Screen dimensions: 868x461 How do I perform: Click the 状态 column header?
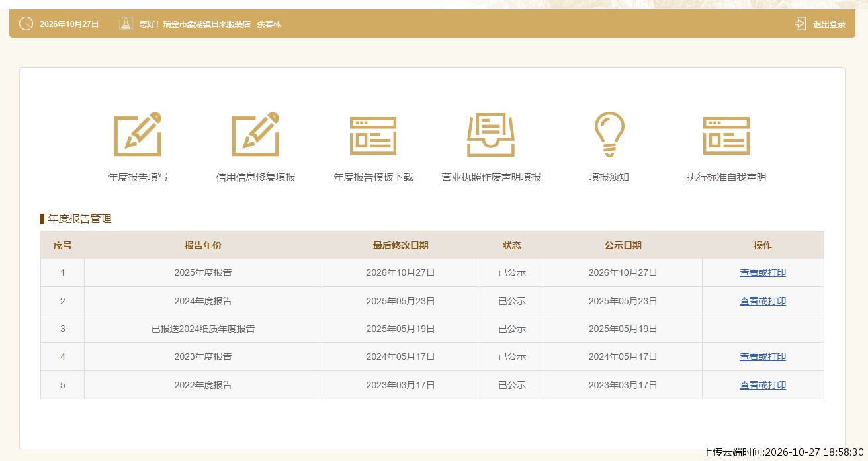(x=512, y=245)
